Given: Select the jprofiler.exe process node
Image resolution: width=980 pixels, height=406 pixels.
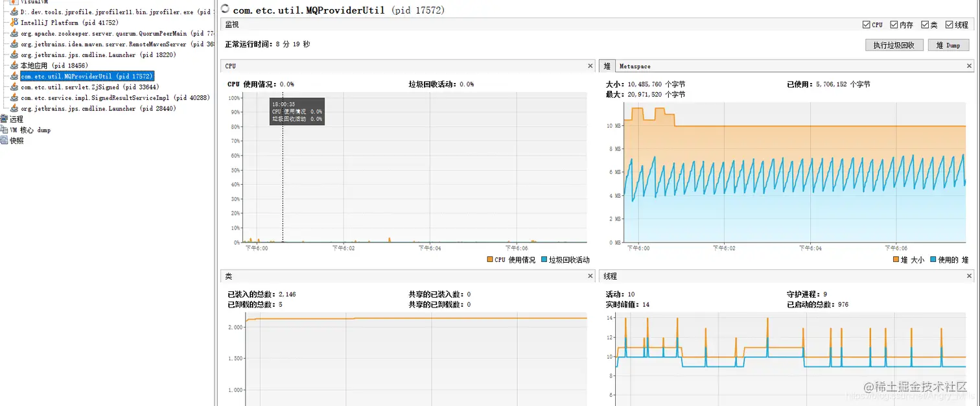Looking at the screenshot, I should (x=117, y=12).
